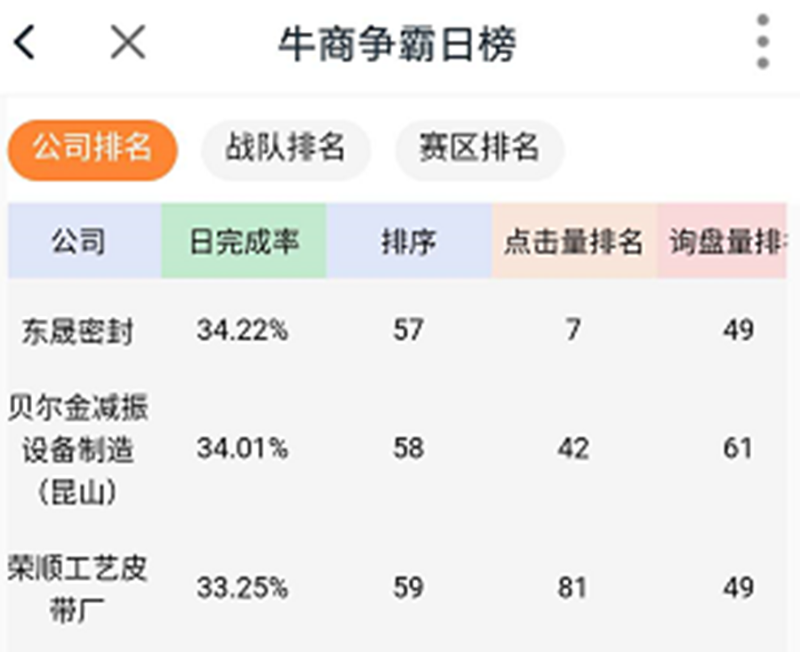Click the 牛商争霸日榜 page title
The width and height of the screenshot is (800, 652).
pos(400,40)
